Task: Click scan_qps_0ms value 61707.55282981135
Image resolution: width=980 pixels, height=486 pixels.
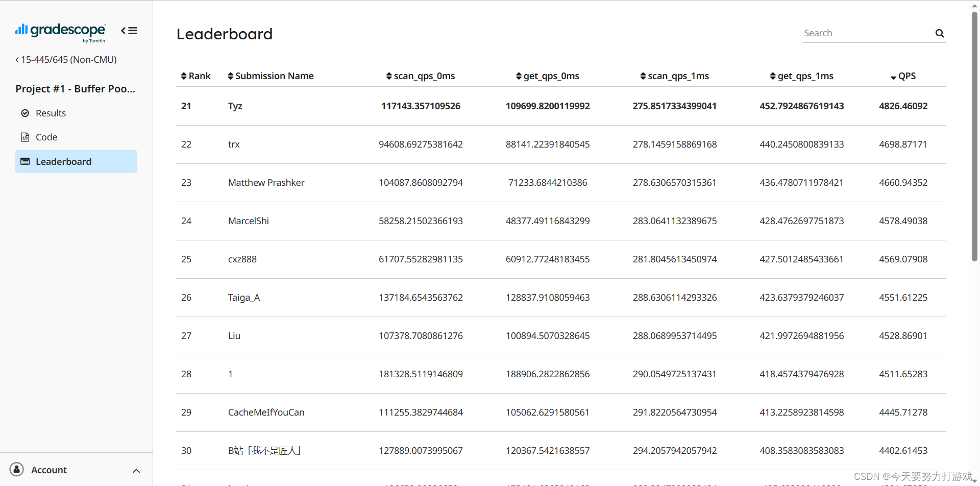Action: [421, 259]
